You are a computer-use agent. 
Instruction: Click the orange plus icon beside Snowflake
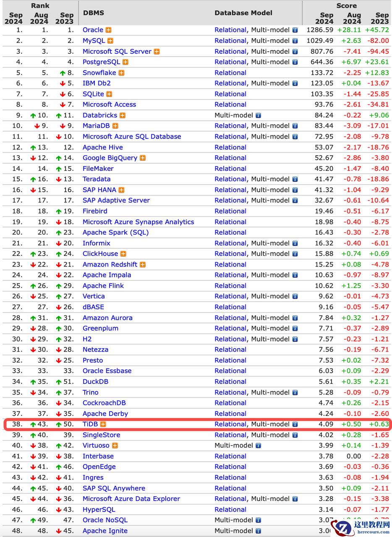pyautogui.click(x=121, y=73)
